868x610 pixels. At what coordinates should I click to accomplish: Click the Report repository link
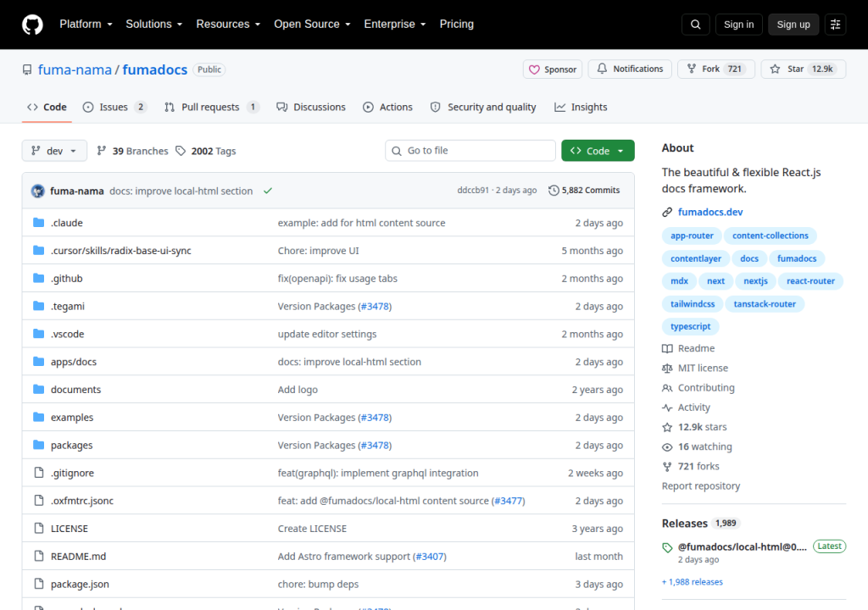coord(701,486)
